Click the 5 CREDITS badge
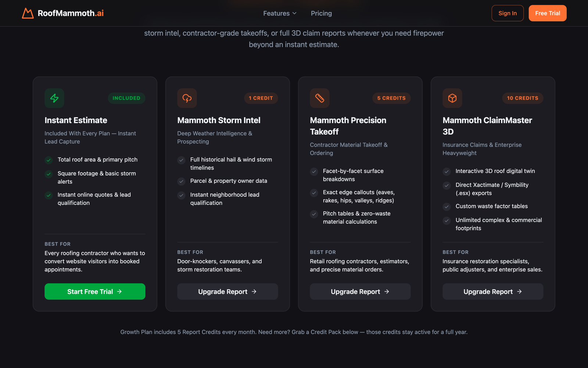 [x=391, y=98]
